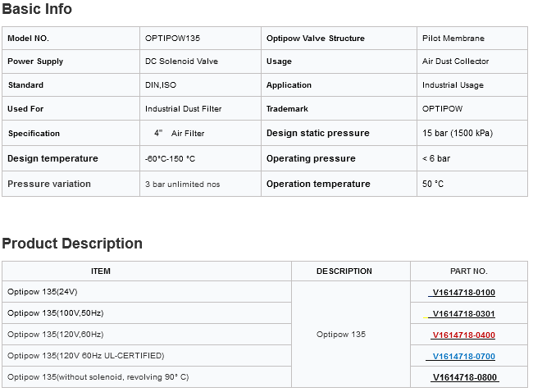Viewport: 533px width, 392px height.
Task: Open part number V1614718-0800 link
Action: [465, 377]
